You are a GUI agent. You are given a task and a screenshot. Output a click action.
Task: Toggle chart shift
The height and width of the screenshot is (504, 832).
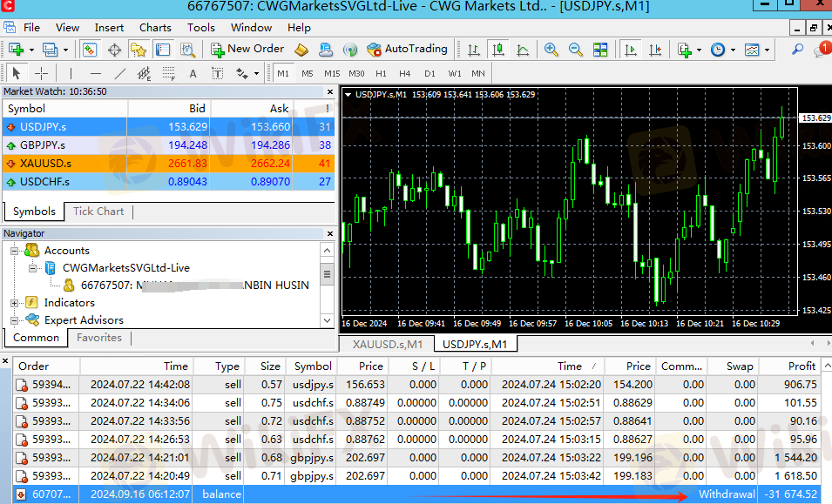655,50
